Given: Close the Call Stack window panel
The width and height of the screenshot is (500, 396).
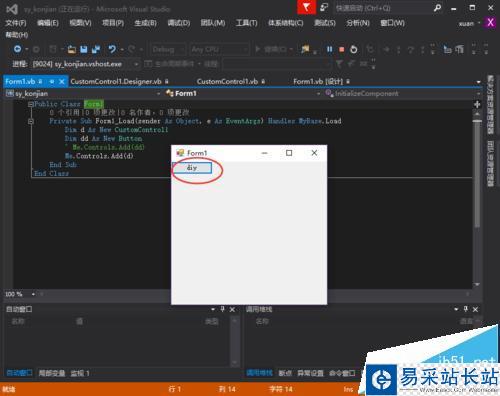Looking at the screenshot, I should pos(476,309).
